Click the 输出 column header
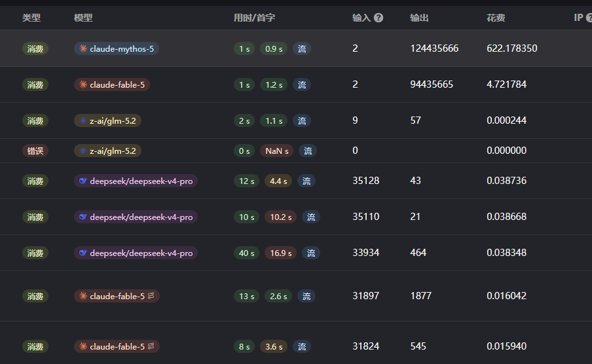Image resolution: width=592 pixels, height=364 pixels. tap(420, 18)
